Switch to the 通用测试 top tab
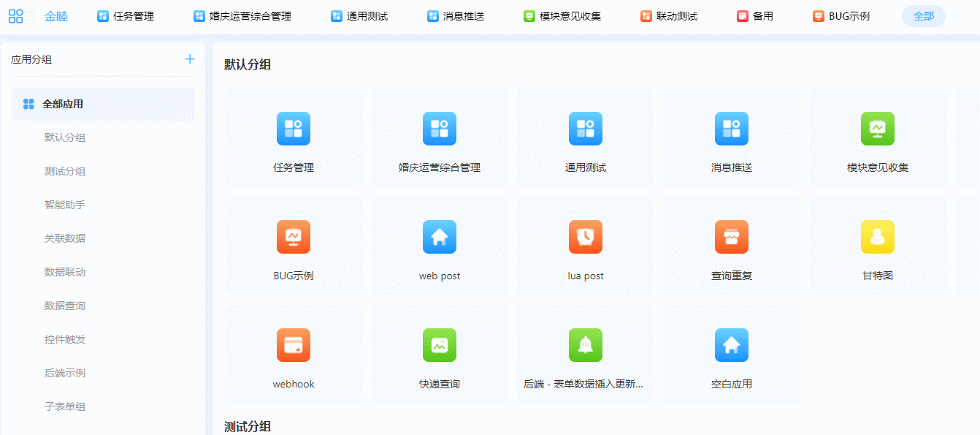Image resolution: width=980 pixels, height=435 pixels. click(x=359, y=16)
